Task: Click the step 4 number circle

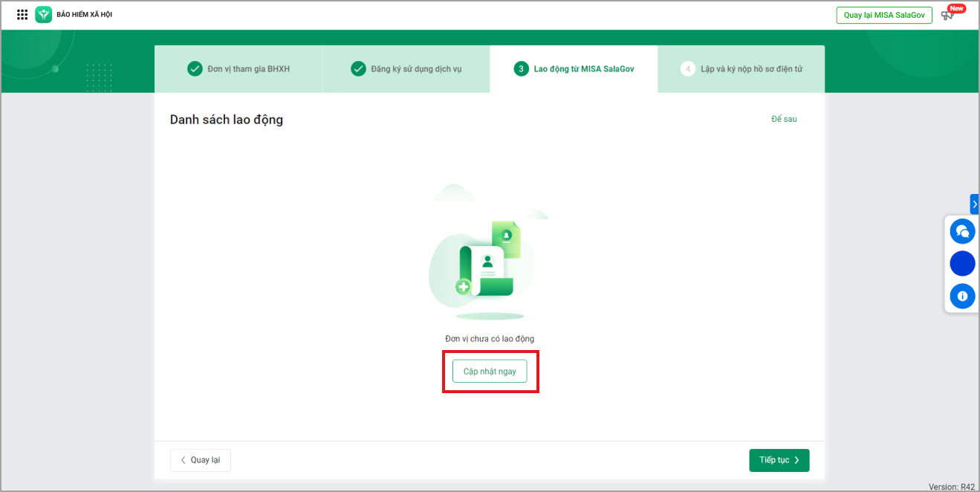Action: (688, 69)
